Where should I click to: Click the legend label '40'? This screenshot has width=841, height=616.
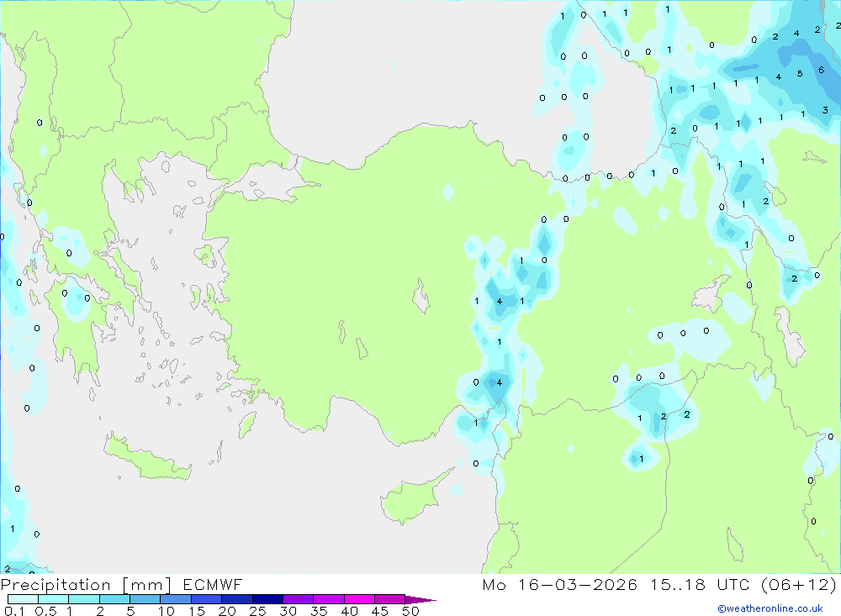click(350, 611)
